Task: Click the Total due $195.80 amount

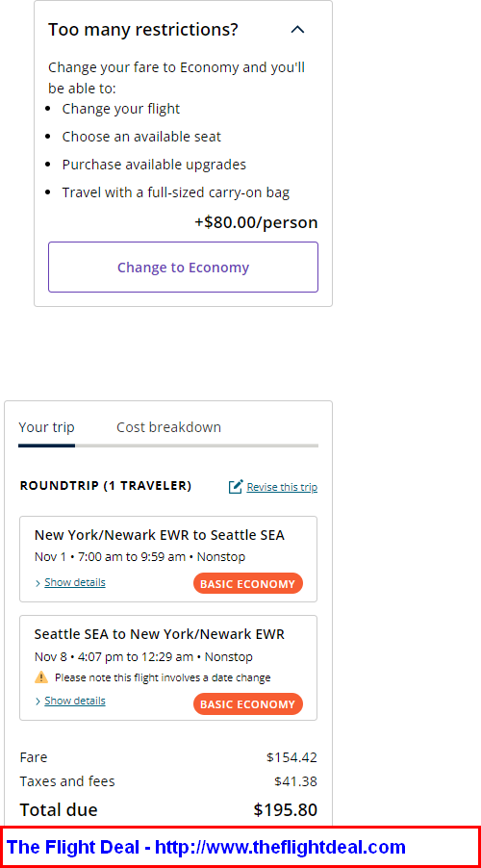Action: 286,810
